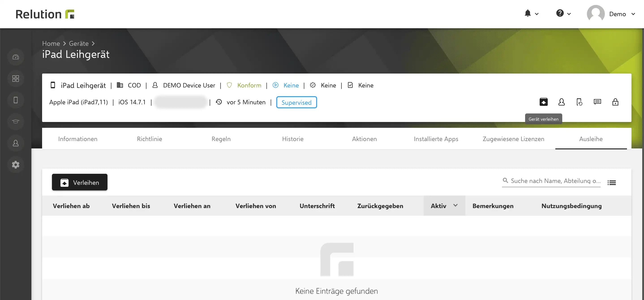The width and height of the screenshot is (644, 300).
Task: Sort by the Aktiv column chevron
Action: coord(455,205)
